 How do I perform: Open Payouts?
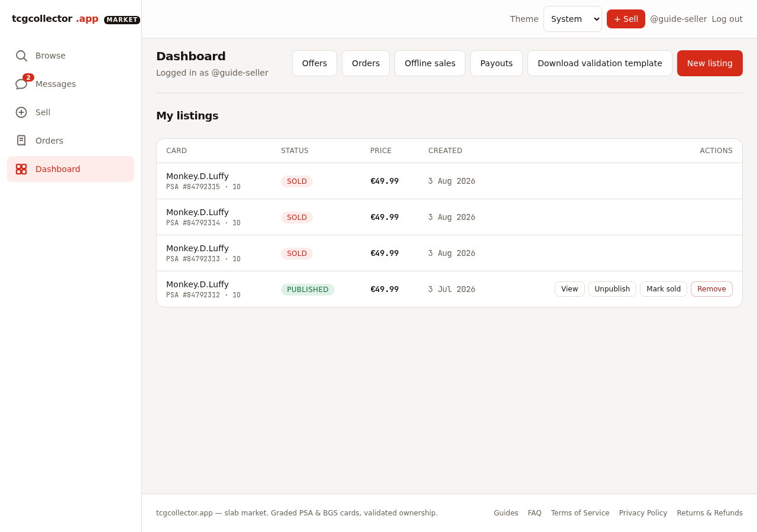496,63
